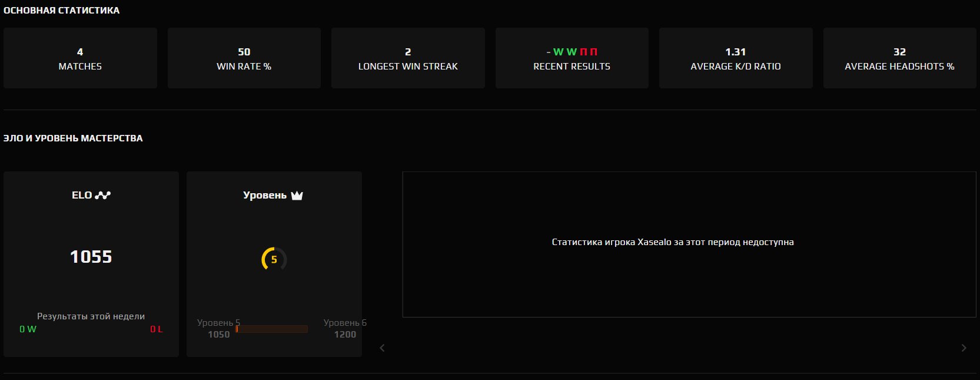Select the Win Rate % card
This screenshot has width=980, height=380.
pyautogui.click(x=244, y=58)
